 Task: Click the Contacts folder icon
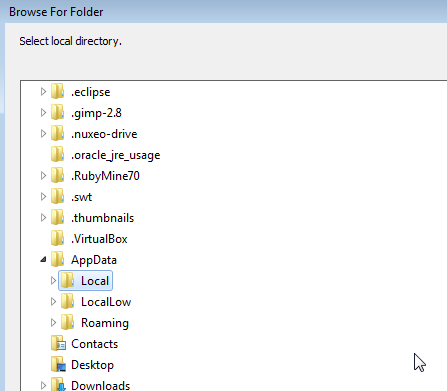[58, 343]
